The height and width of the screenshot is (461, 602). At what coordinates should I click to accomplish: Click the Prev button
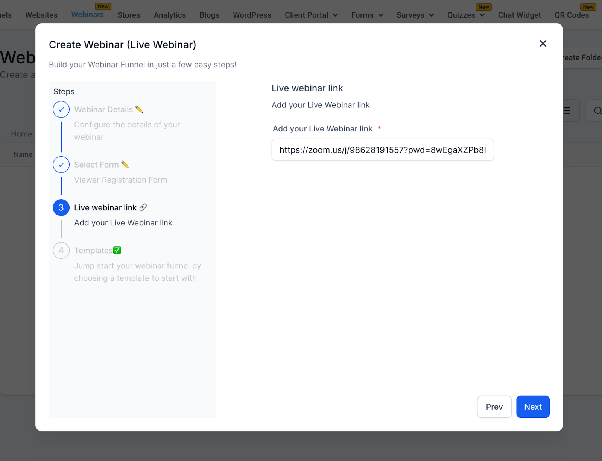tap(494, 407)
